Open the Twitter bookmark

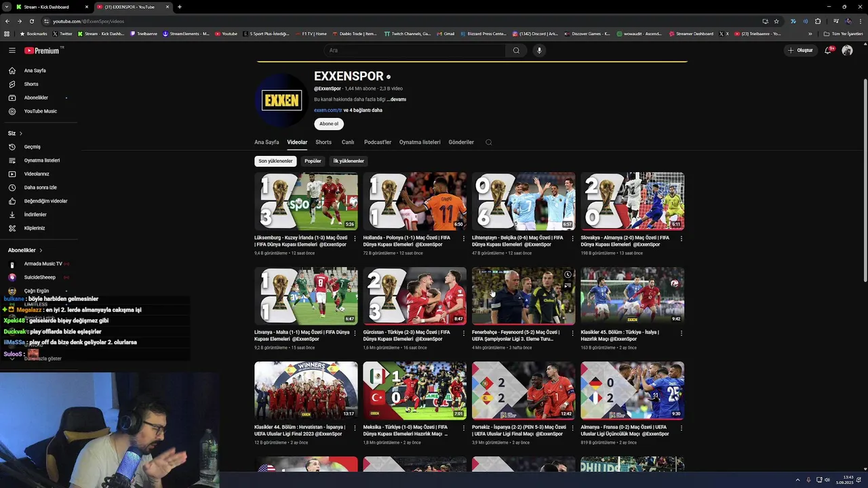pos(62,34)
